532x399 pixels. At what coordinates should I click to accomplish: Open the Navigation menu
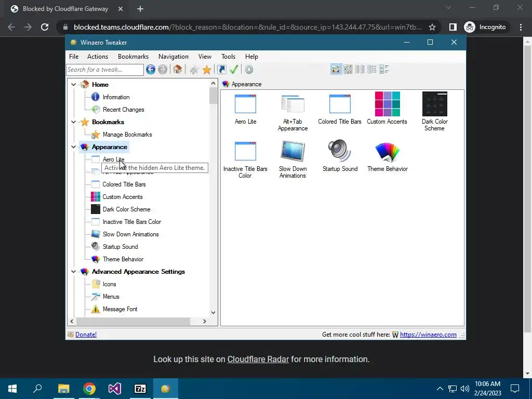174,57
